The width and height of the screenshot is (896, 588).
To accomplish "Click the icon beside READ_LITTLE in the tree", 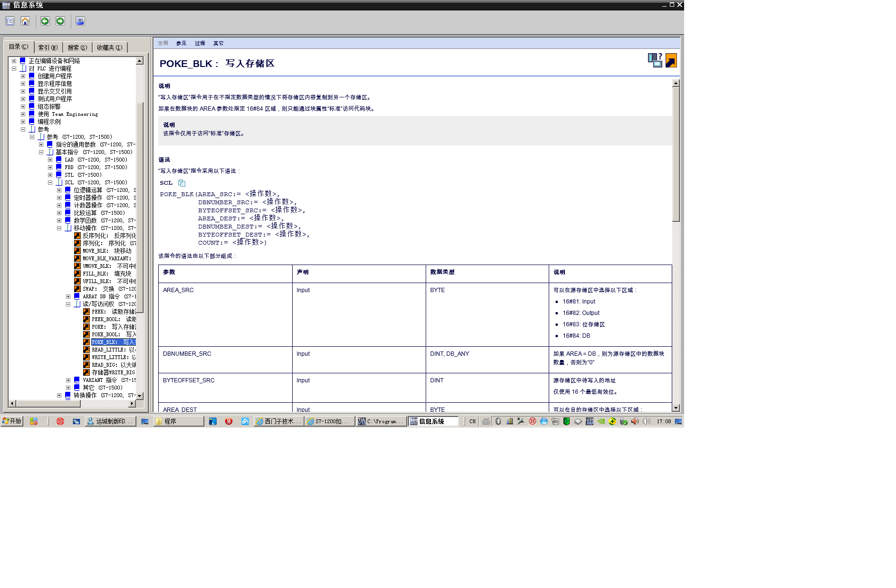I will pyautogui.click(x=86, y=350).
